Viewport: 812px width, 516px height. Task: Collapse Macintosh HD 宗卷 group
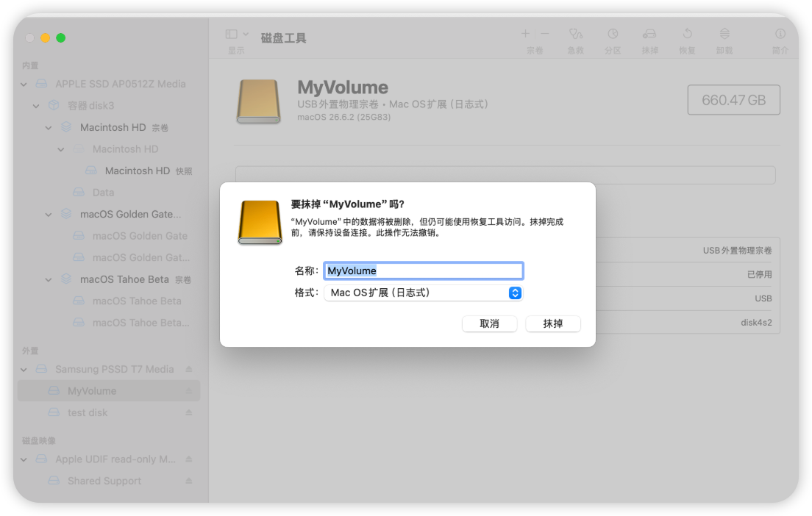click(49, 127)
